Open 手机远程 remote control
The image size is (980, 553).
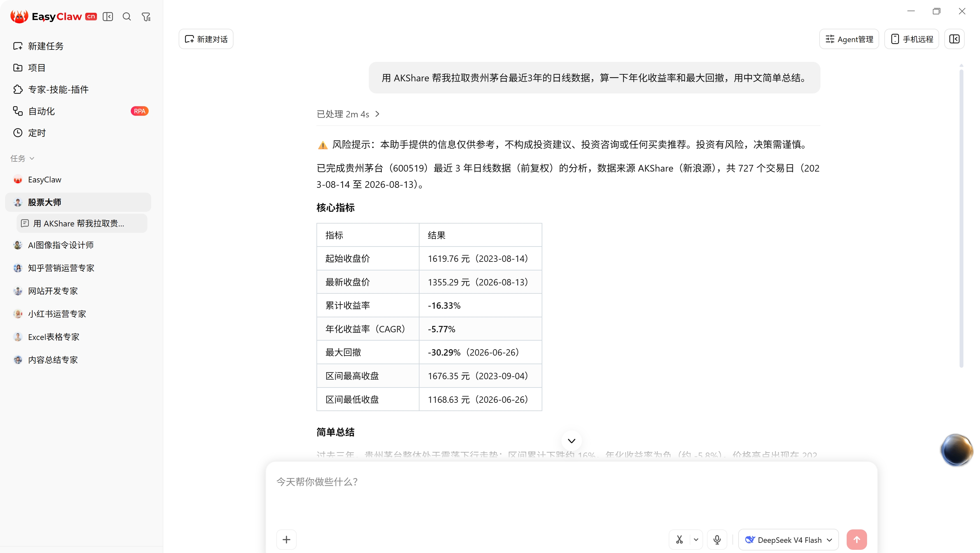click(911, 39)
